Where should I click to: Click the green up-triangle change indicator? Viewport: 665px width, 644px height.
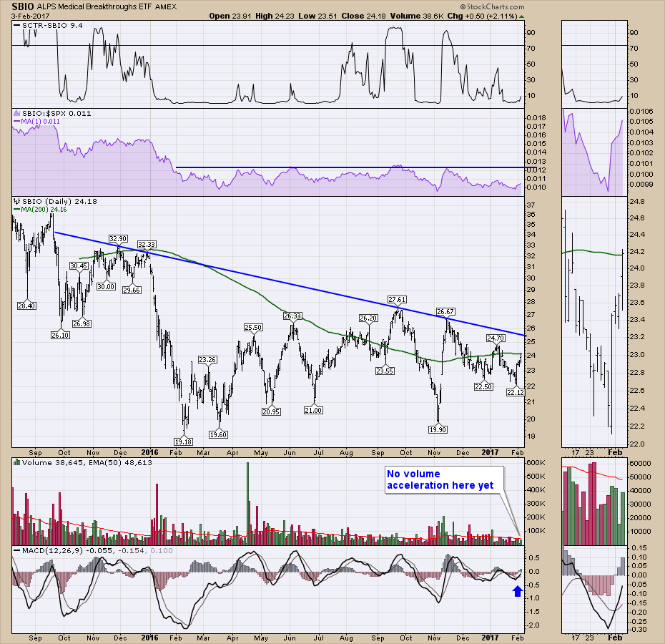click(522, 16)
